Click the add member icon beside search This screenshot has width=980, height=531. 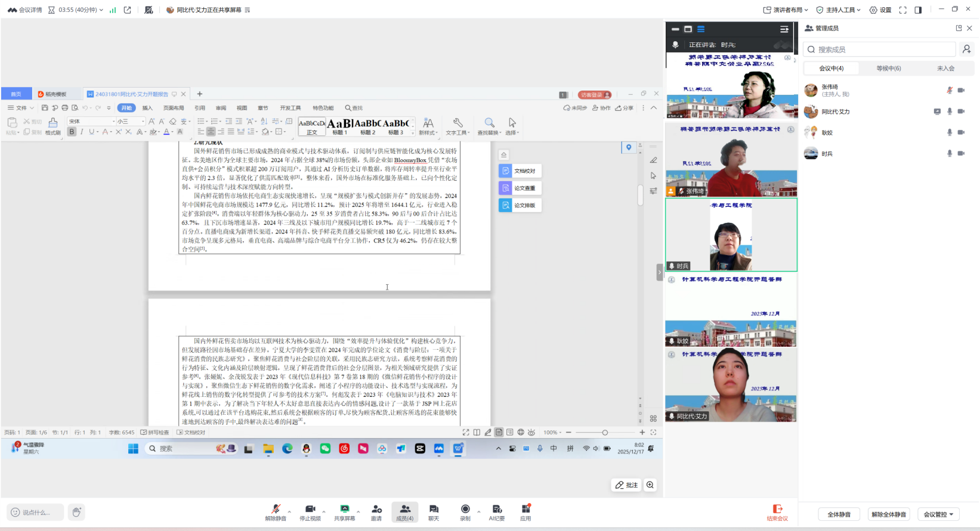966,49
